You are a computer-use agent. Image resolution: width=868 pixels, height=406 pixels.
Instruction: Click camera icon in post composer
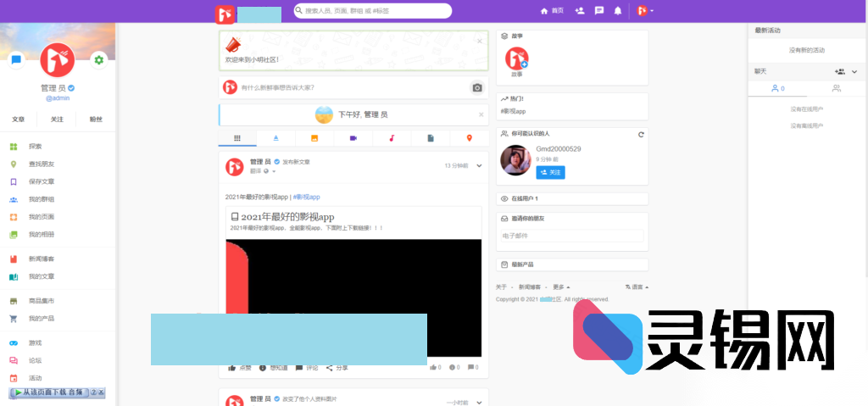pyautogui.click(x=477, y=87)
